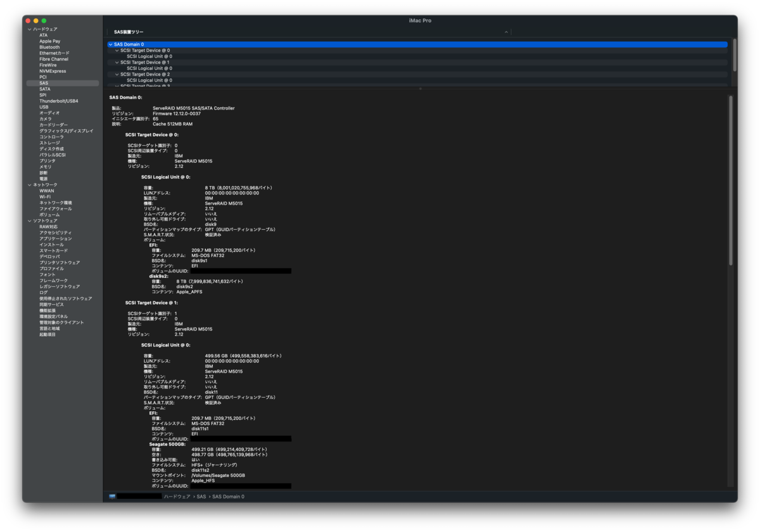Collapse SCSI Target Device @ 2 disclosure arrow
760x532 pixels.
117,74
